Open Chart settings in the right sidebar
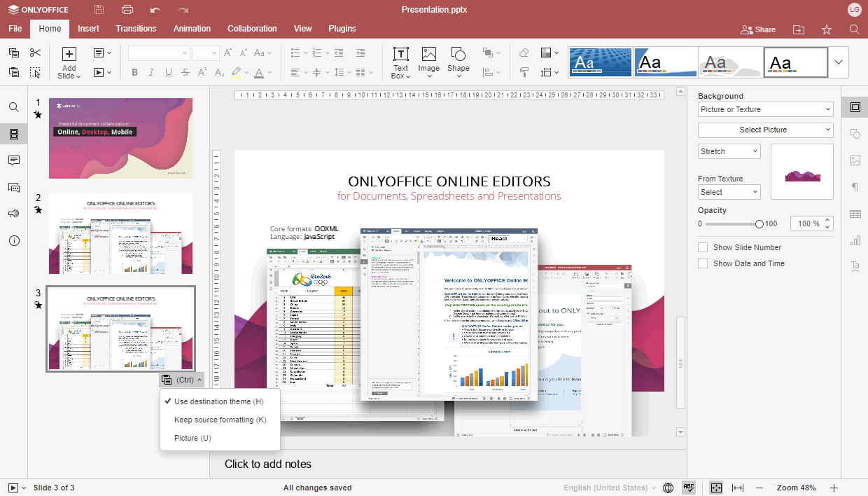Image resolution: width=868 pixels, height=496 pixels. tap(855, 240)
